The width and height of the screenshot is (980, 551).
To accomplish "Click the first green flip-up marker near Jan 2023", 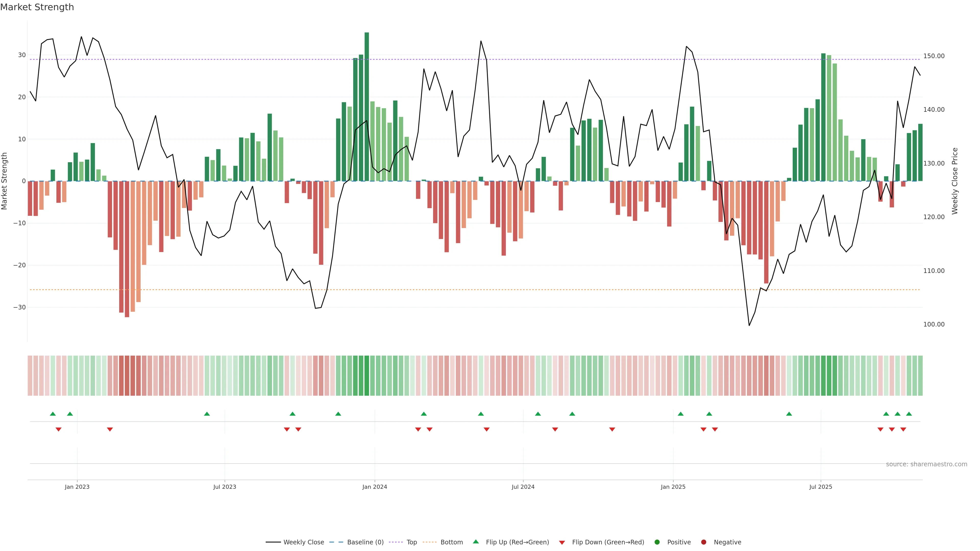I will coord(53,414).
